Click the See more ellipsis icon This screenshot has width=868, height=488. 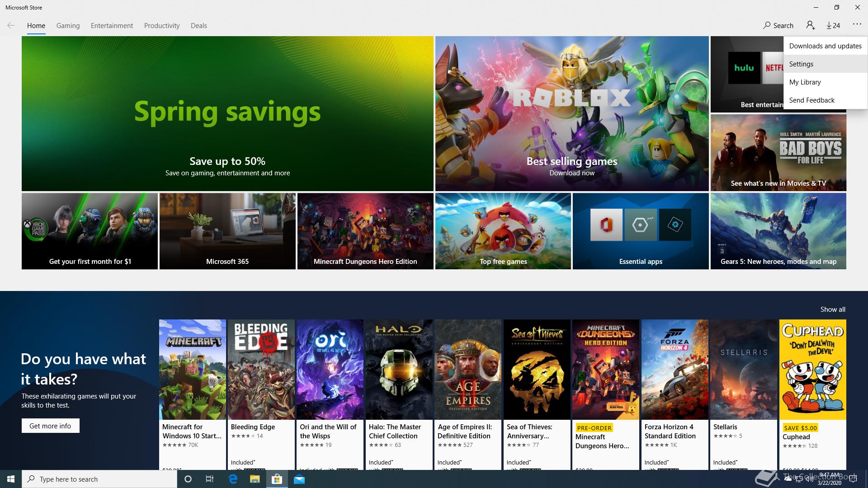857,24
